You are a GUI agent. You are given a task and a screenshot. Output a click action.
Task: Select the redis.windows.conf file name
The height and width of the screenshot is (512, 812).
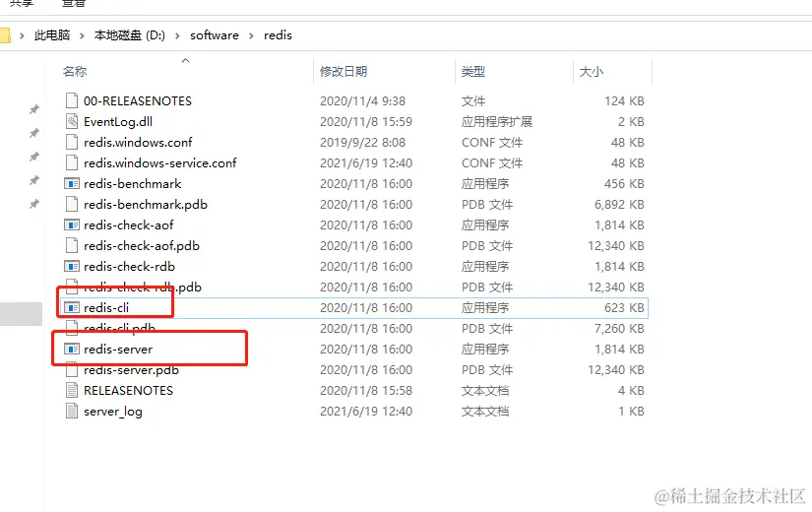pos(138,143)
